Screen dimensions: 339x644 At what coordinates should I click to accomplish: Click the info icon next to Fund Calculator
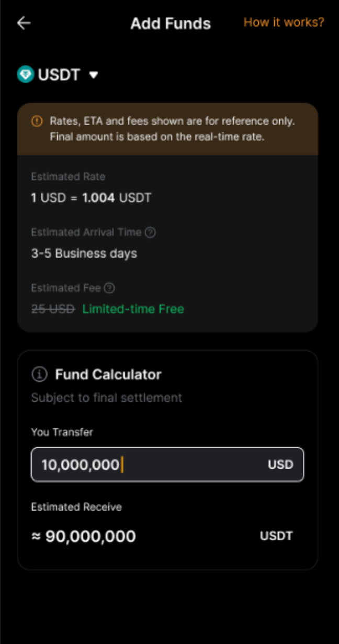click(x=39, y=374)
